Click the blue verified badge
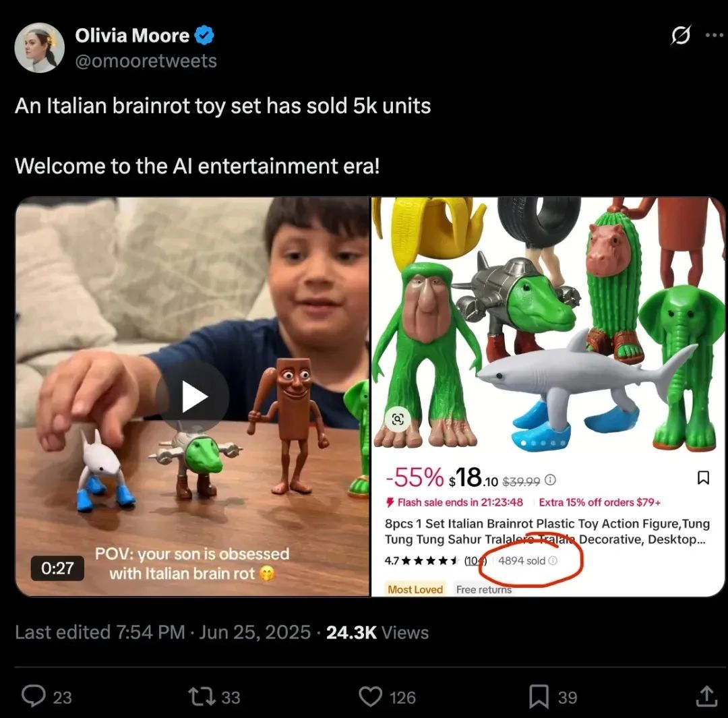The image size is (728, 718). click(x=205, y=34)
